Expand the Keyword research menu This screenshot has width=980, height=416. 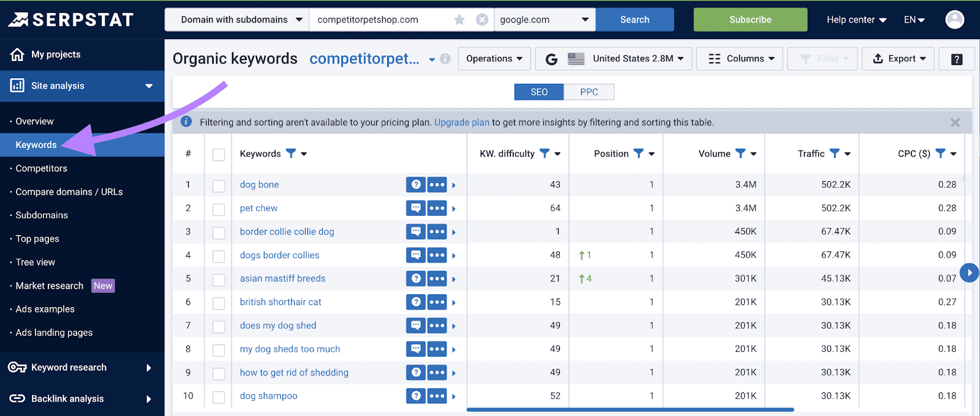(82, 368)
